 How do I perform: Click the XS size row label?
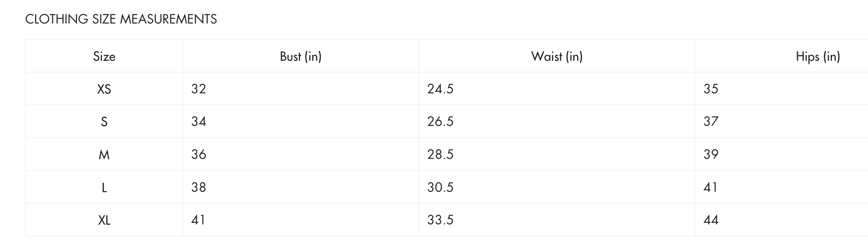pyautogui.click(x=104, y=89)
